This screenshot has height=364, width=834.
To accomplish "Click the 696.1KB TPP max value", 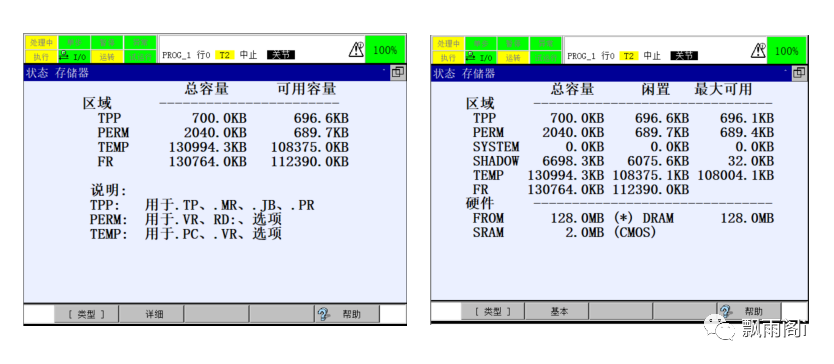I will 747,118.
